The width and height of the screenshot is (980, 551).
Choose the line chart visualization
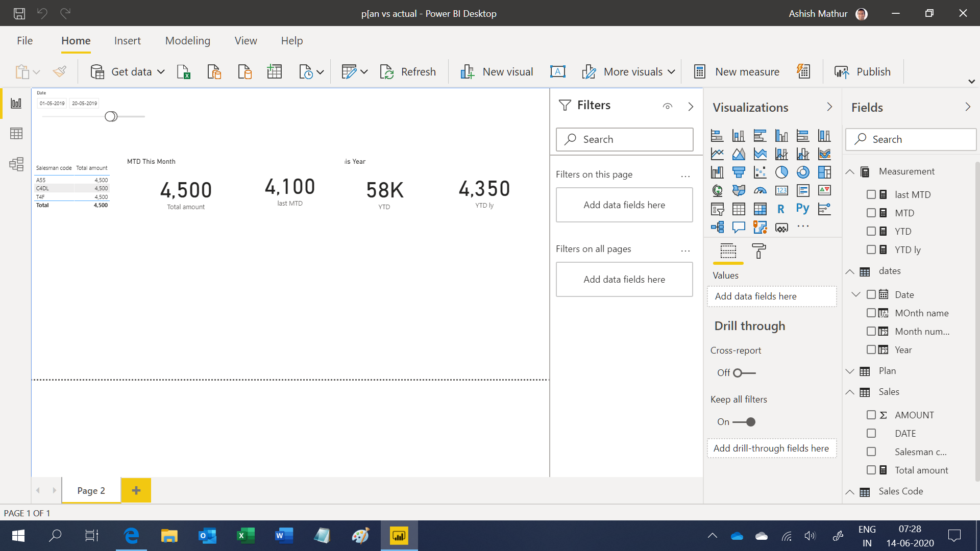tap(717, 154)
